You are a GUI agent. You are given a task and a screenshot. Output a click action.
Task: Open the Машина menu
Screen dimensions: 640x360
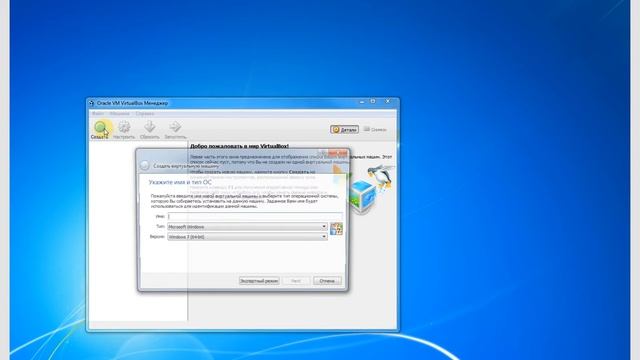click(x=119, y=113)
